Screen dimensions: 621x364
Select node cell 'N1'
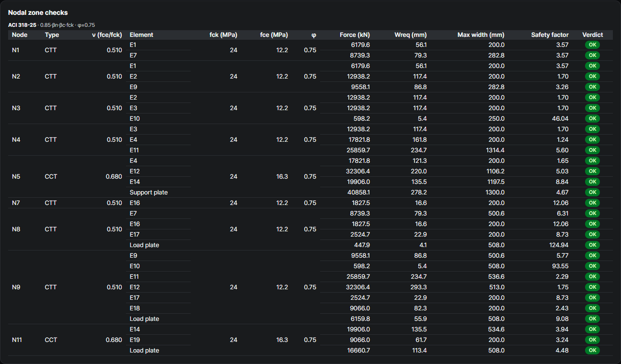click(16, 50)
